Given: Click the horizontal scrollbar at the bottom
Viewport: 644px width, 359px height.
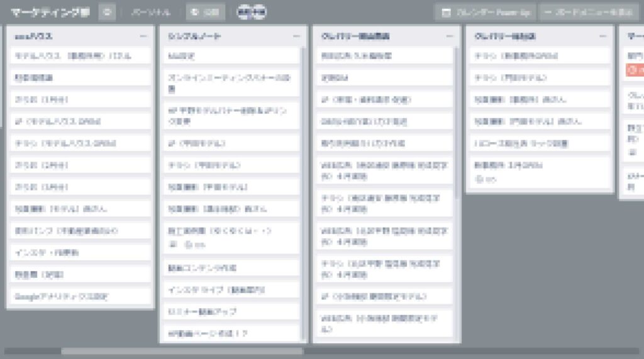Looking at the screenshot, I should pos(181,351).
